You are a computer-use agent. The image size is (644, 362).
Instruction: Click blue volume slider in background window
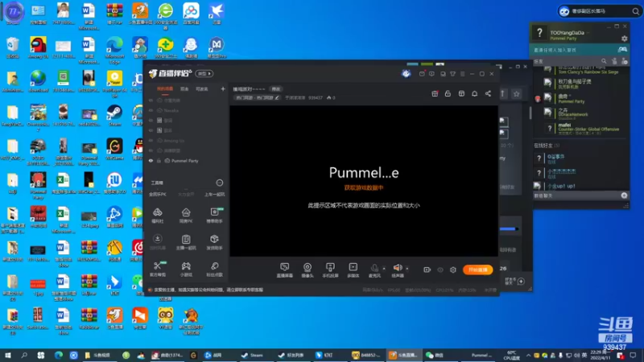click(x=509, y=229)
